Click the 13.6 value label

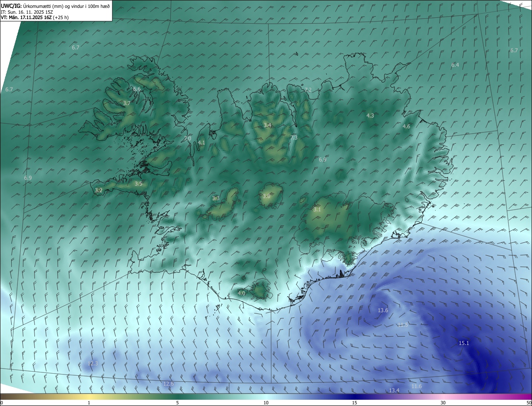coord(383,310)
